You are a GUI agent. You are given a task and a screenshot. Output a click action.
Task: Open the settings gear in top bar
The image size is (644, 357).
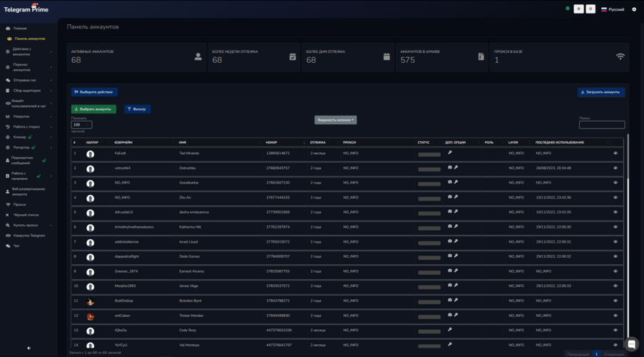pos(634,9)
